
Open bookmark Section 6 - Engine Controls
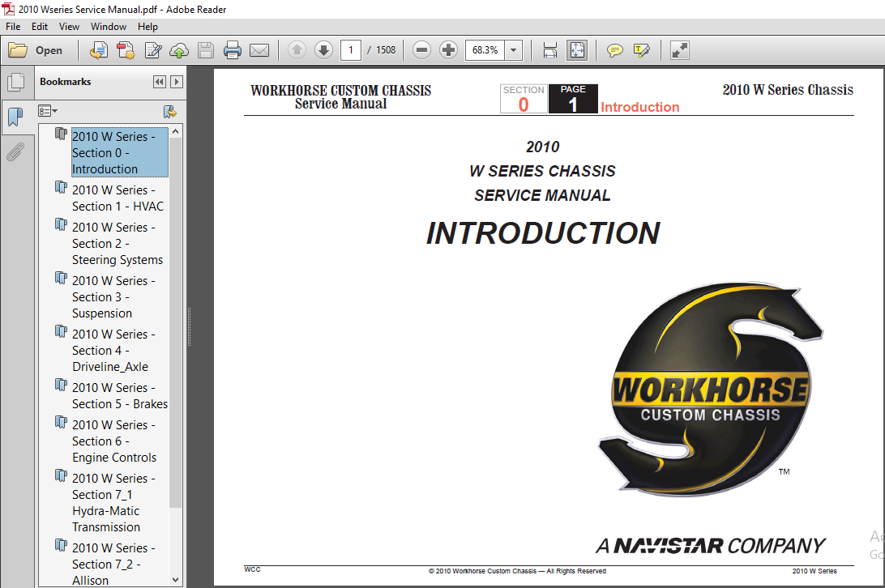click(x=114, y=441)
